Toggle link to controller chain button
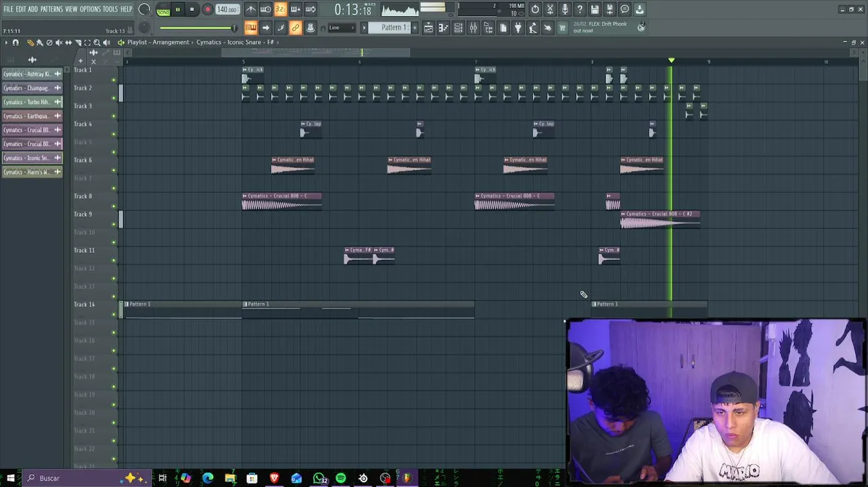The height and width of the screenshot is (487, 868). 295,28
